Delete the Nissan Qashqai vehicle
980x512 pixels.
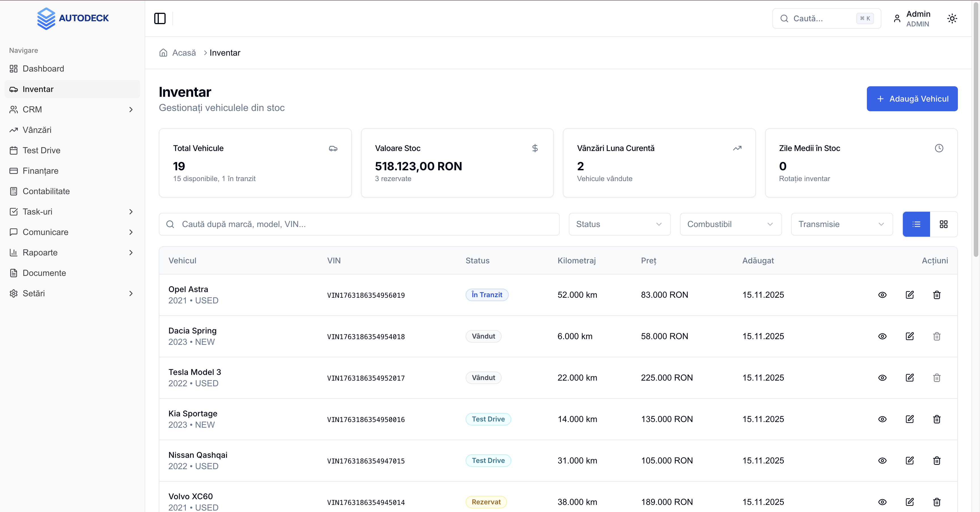pos(937,461)
